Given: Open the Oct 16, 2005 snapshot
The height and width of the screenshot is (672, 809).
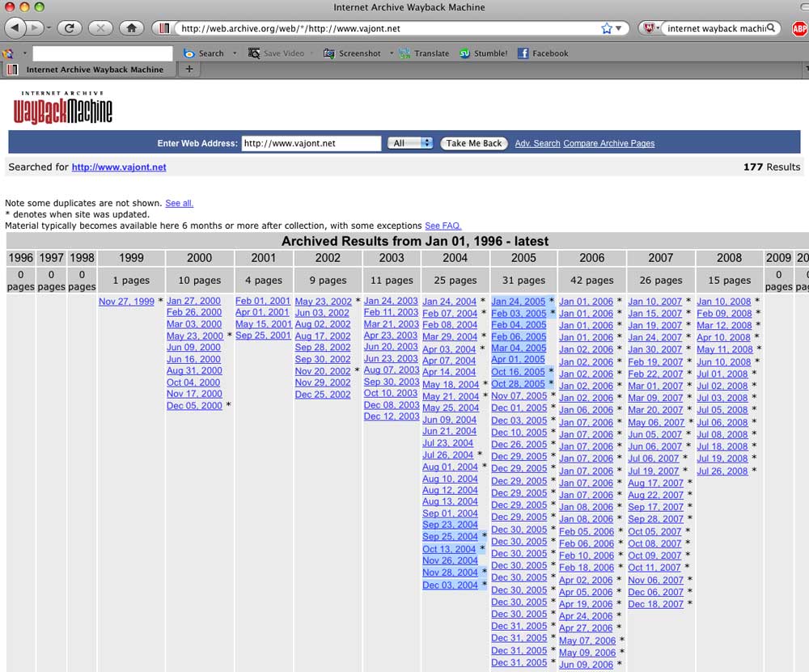Looking at the screenshot, I should click(518, 372).
